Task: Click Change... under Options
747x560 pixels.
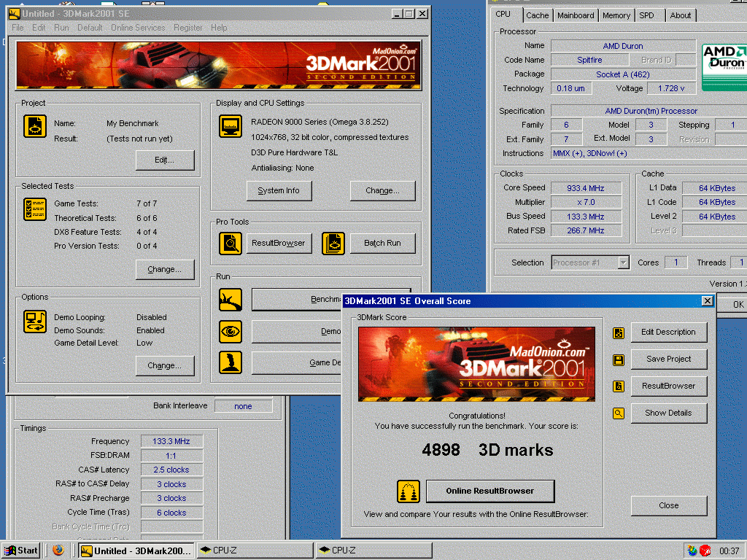Action: click(x=164, y=366)
